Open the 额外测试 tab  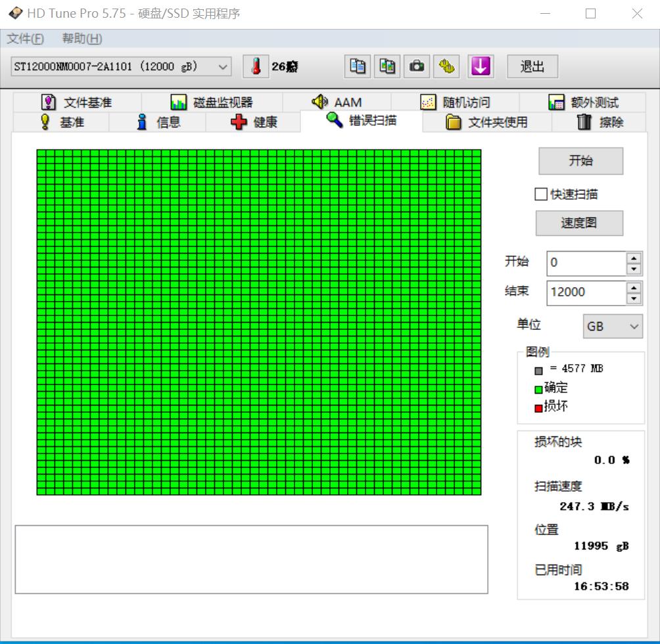tap(582, 103)
